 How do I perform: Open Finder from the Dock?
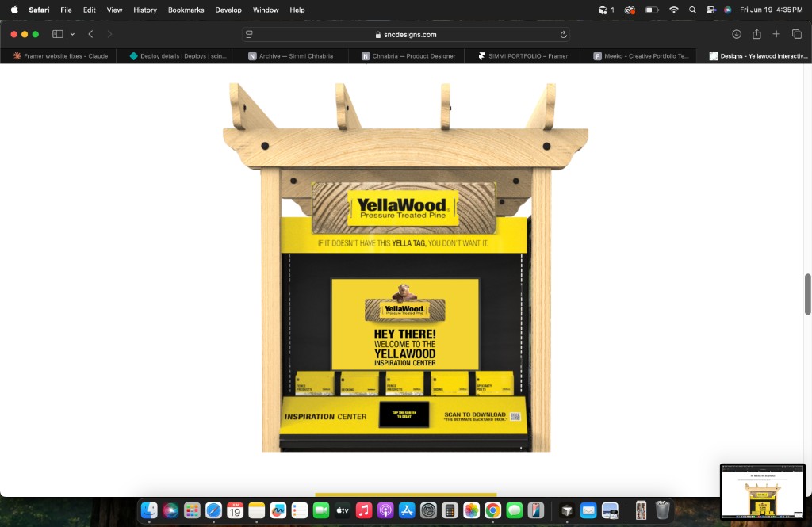[149, 510]
